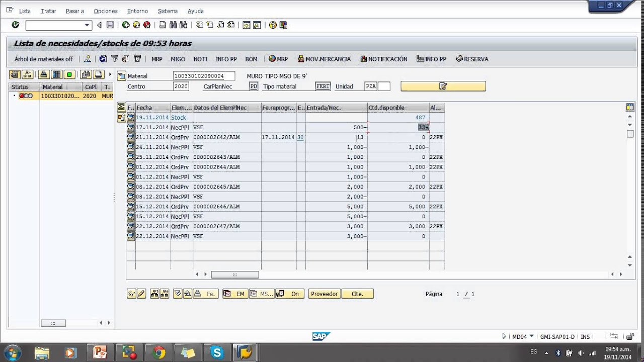Open the MD04 status bar dropdown arrow
Screen dimensions: 644x362
[532, 336]
